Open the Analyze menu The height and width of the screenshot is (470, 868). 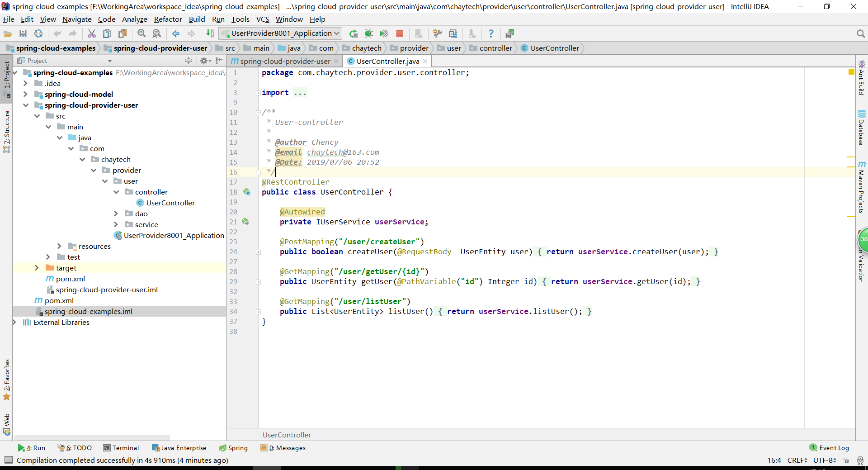[x=135, y=19]
